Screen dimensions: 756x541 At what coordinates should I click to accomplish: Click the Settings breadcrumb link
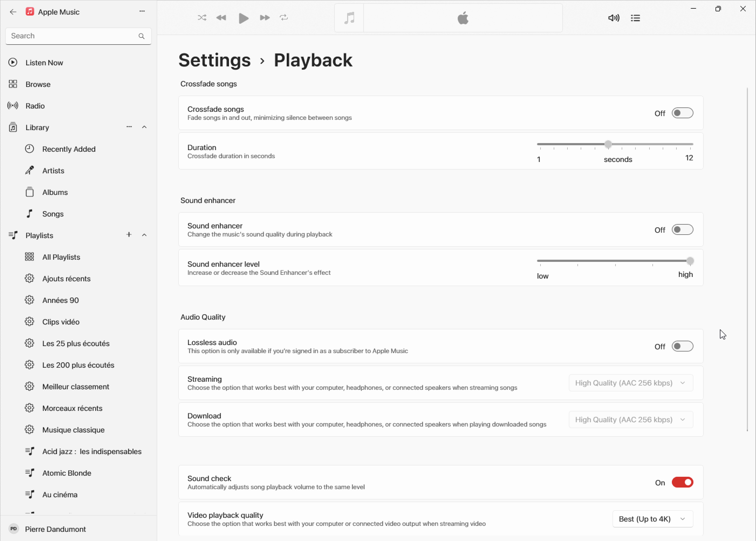[x=215, y=60]
